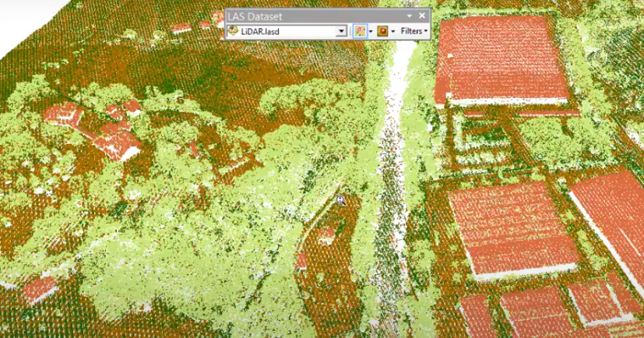Open the surface symbology dropdown arrow
644x338 pixels.
[x=392, y=31]
